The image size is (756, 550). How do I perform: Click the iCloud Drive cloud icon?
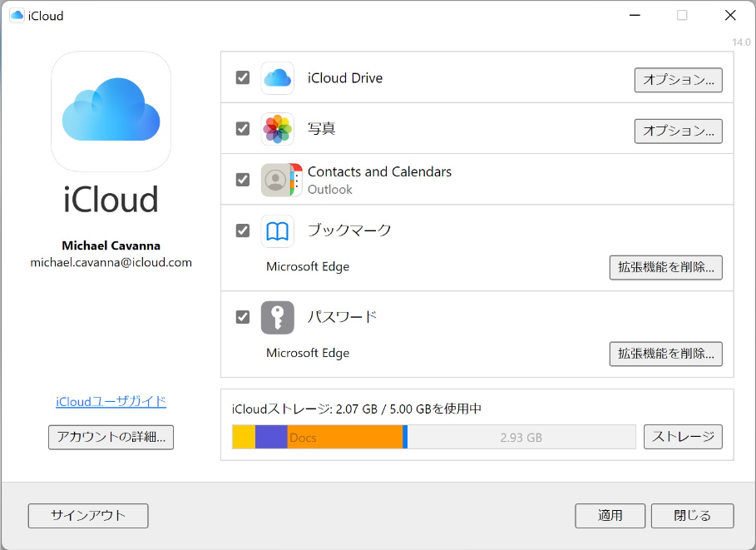pos(277,78)
